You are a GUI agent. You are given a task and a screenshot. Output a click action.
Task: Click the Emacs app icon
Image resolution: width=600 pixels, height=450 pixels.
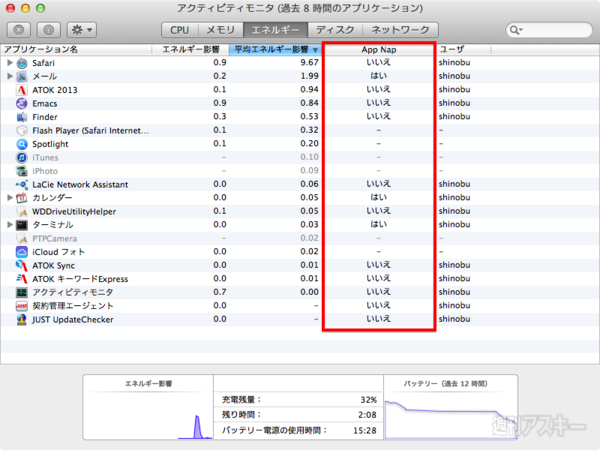point(22,103)
